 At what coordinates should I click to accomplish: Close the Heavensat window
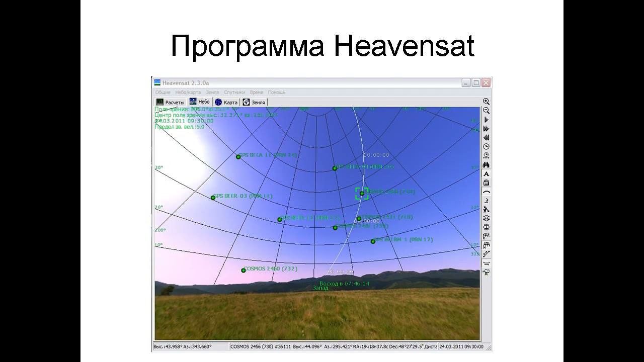pos(486,82)
